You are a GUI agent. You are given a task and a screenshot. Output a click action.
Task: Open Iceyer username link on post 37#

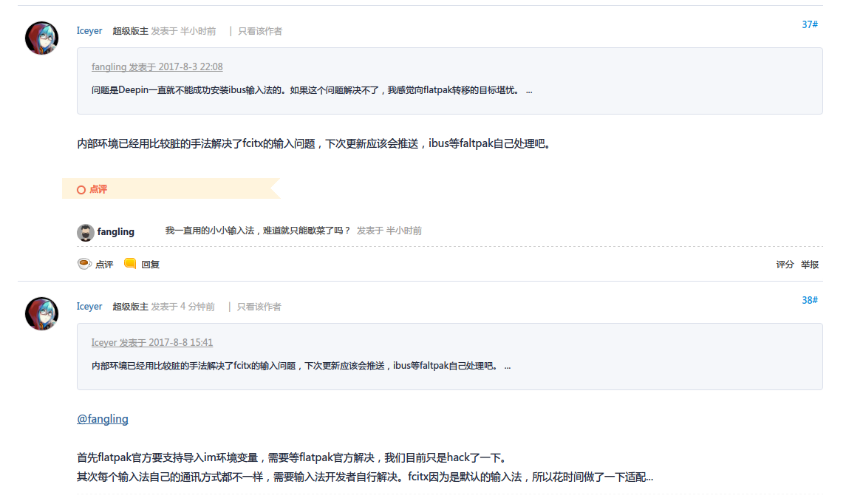coord(89,31)
